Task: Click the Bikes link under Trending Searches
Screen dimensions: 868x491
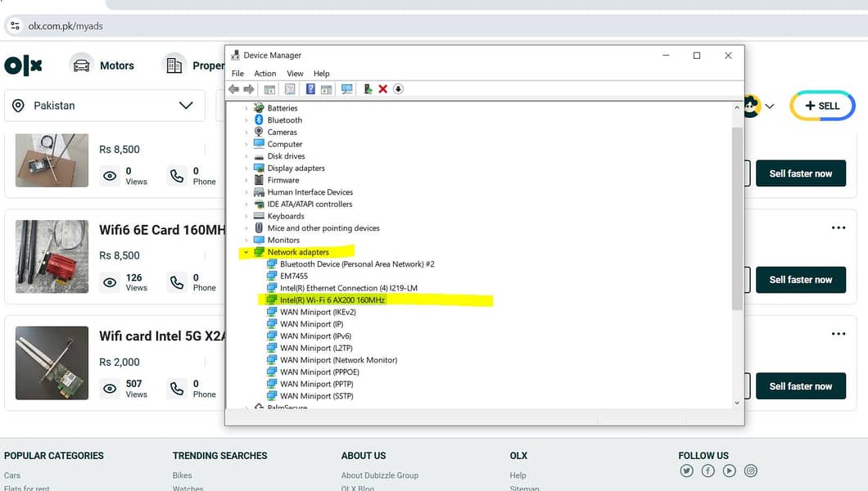Action: pos(182,475)
